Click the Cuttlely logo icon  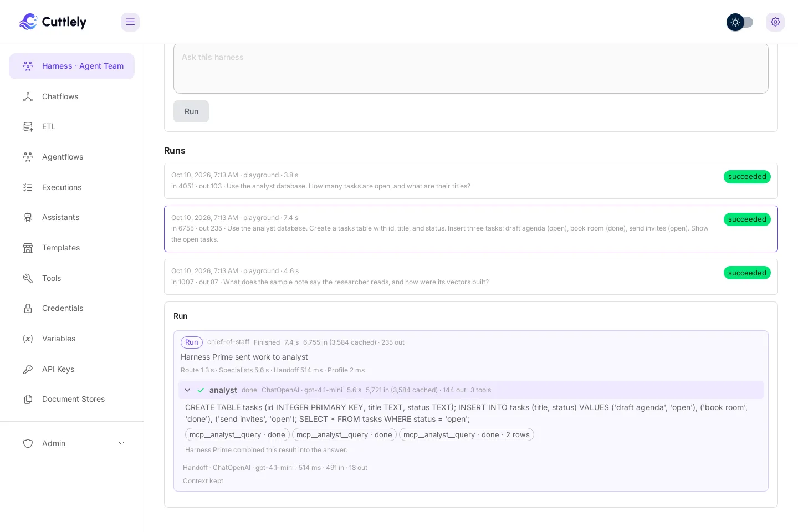click(28, 22)
